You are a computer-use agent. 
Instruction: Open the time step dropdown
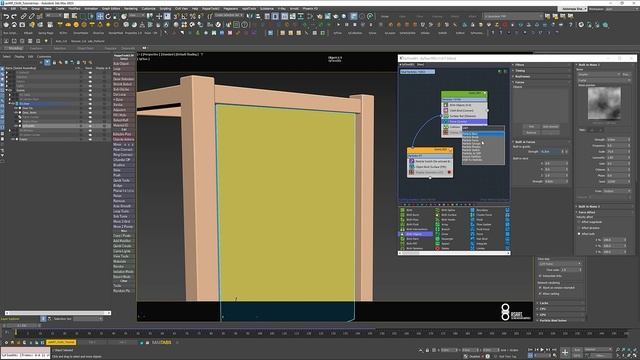tap(560, 264)
